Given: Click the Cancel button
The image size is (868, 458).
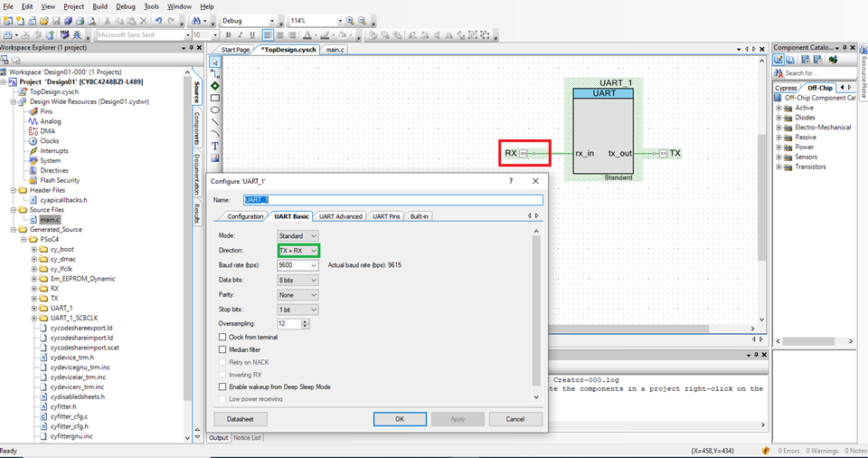Looking at the screenshot, I should pos(514,419).
